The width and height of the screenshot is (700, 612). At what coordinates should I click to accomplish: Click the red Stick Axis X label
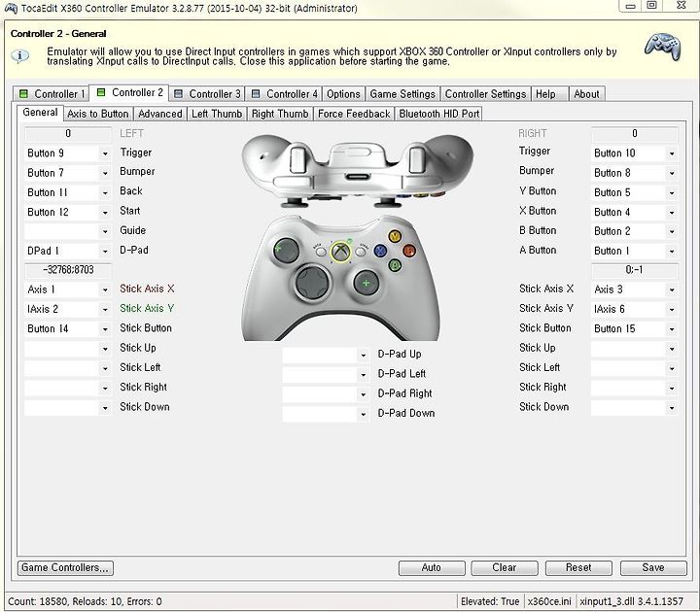coord(147,289)
